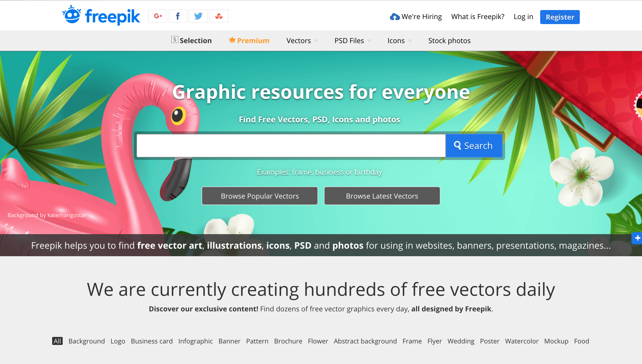Filter by Frame category
Screen dimensions: 642x364
[412, 341]
